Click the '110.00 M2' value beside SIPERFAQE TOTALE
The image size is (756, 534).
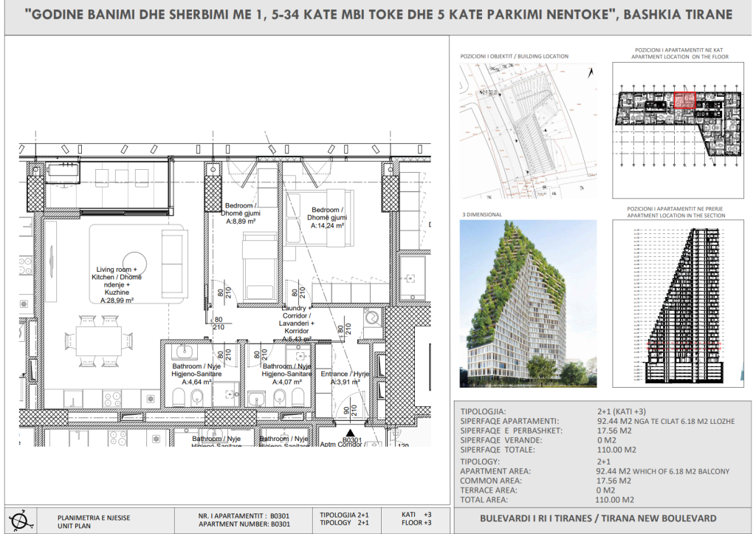tap(616, 450)
